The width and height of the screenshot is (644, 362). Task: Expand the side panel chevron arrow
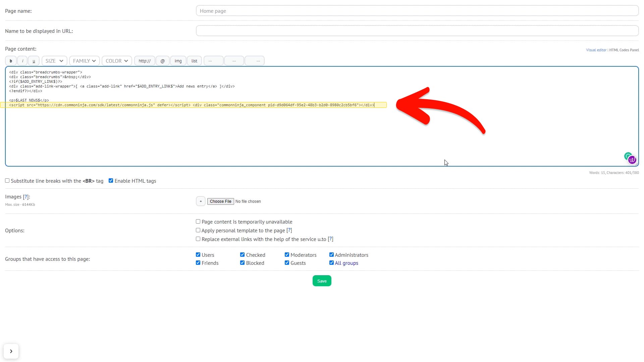coord(11,351)
